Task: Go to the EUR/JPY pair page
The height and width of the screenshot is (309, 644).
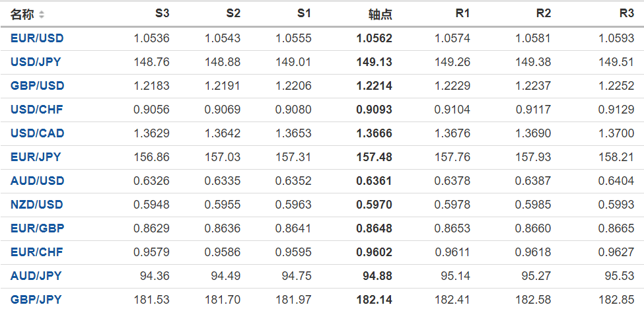Action: pyautogui.click(x=36, y=157)
